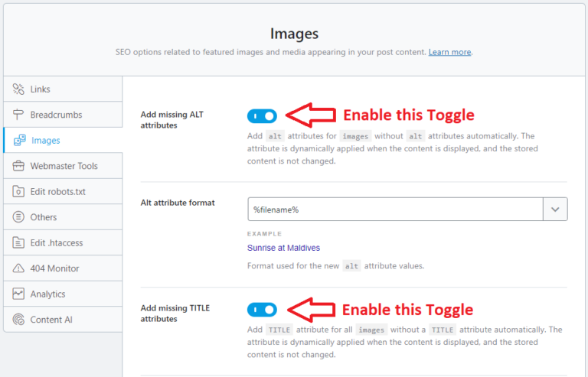The height and width of the screenshot is (377, 588).
Task: Toggle Add missing ALT attributes switch
Action: point(262,116)
